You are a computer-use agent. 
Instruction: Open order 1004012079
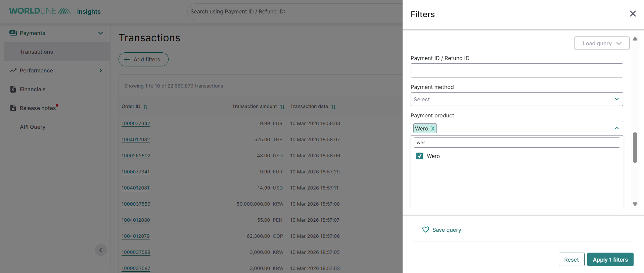coord(135,236)
